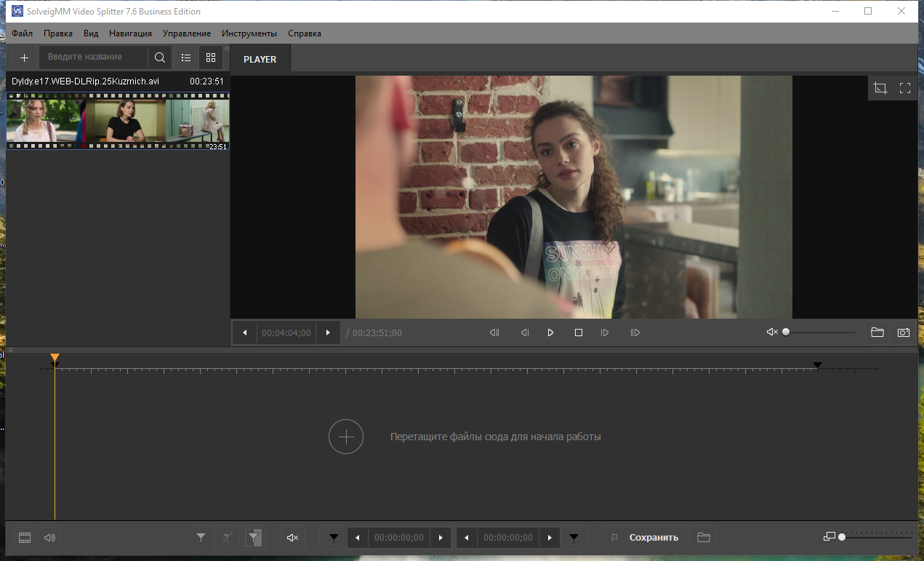This screenshot has width=924, height=561.
Task: Click the circled plus to add files to timeline
Action: coord(346,437)
